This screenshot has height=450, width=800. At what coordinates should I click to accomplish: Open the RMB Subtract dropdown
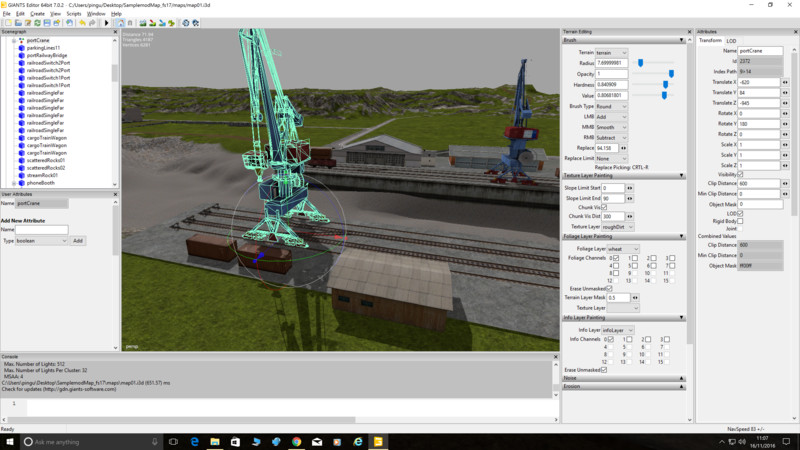(611, 138)
